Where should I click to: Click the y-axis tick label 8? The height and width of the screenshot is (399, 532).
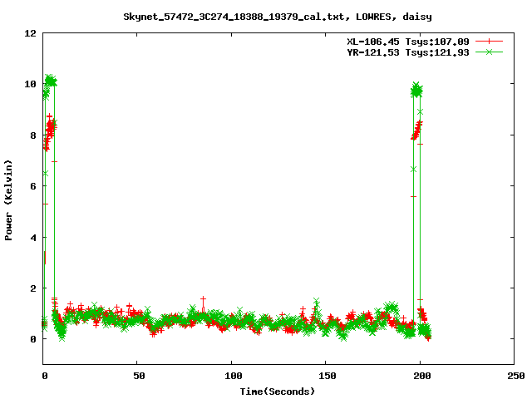click(x=33, y=135)
